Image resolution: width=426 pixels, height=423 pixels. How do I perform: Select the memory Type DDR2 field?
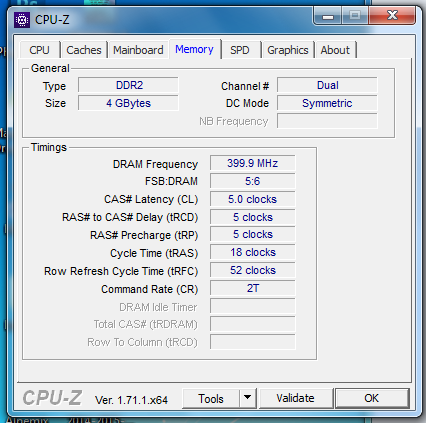click(128, 85)
